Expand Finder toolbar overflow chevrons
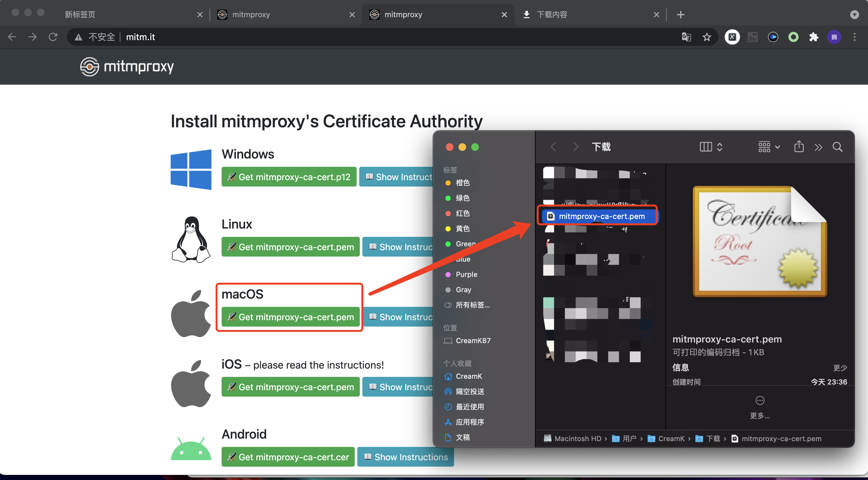 pyautogui.click(x=818, y=147)
